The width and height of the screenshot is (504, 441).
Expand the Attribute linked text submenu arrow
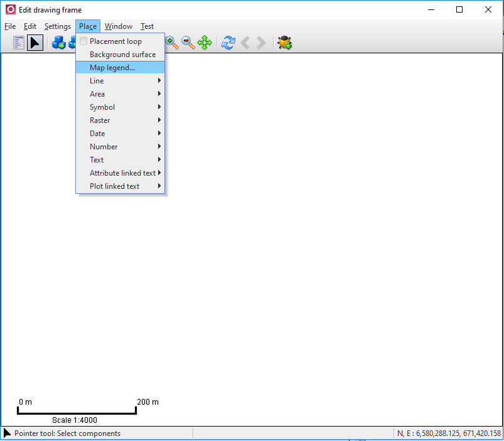point(159,173)
